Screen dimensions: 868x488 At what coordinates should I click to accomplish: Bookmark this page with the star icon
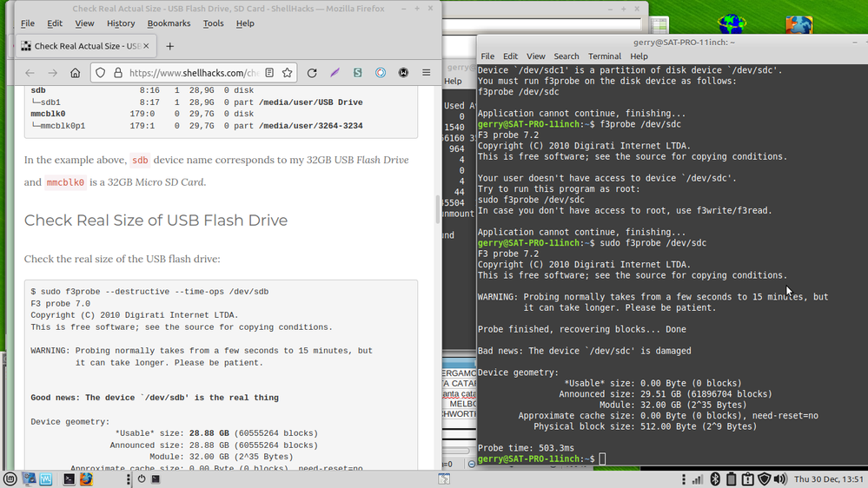[x=288, y=73]
